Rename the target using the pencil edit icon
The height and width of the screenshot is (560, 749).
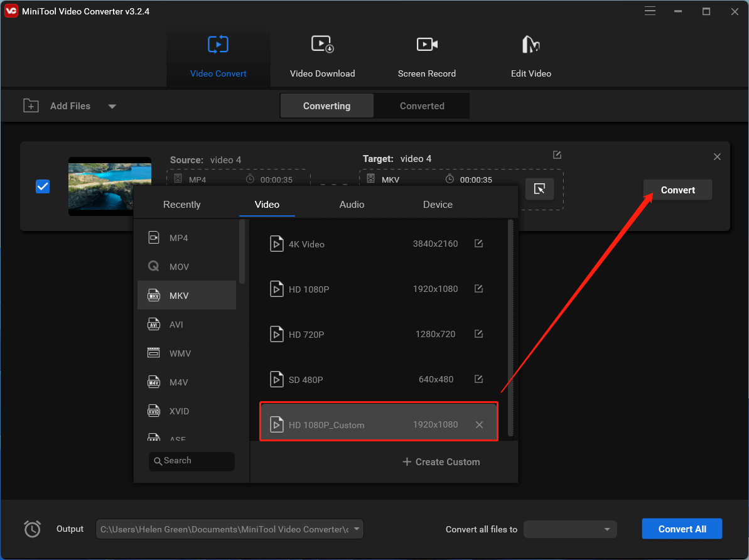(x=557, y=154)
